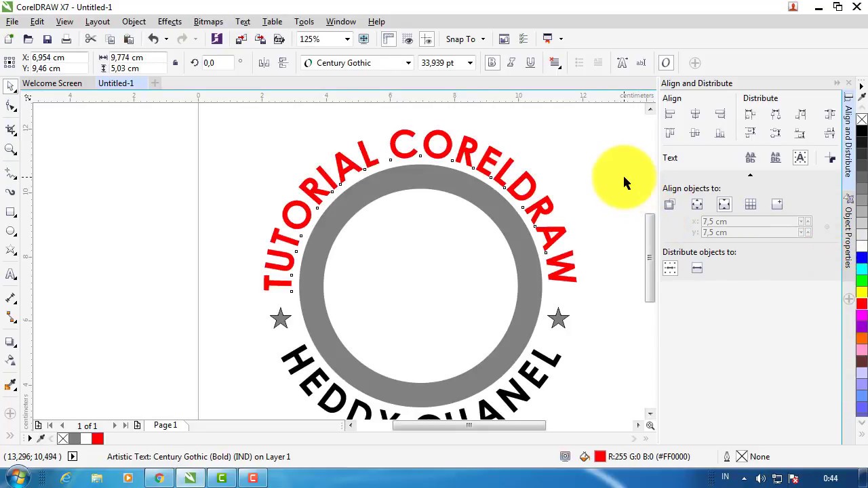Click the Print icon
The width and height of the screenshot is (868, 488).
tap(66, 39)
